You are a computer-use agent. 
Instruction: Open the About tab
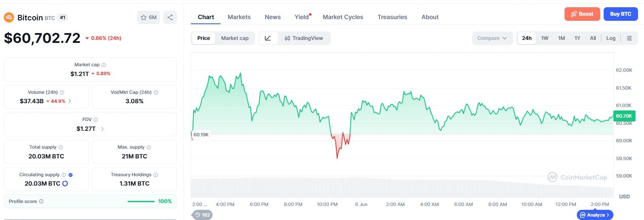(x=430, y=17)
